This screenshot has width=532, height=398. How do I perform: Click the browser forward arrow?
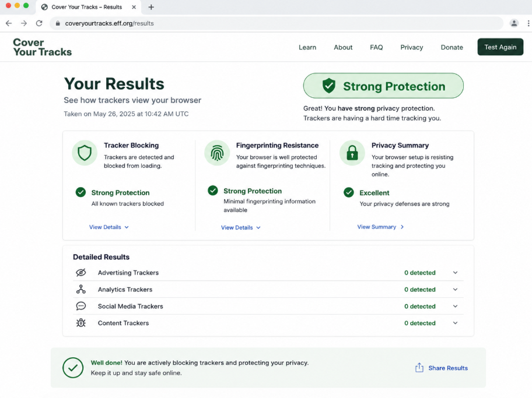[x=24, y=23]
